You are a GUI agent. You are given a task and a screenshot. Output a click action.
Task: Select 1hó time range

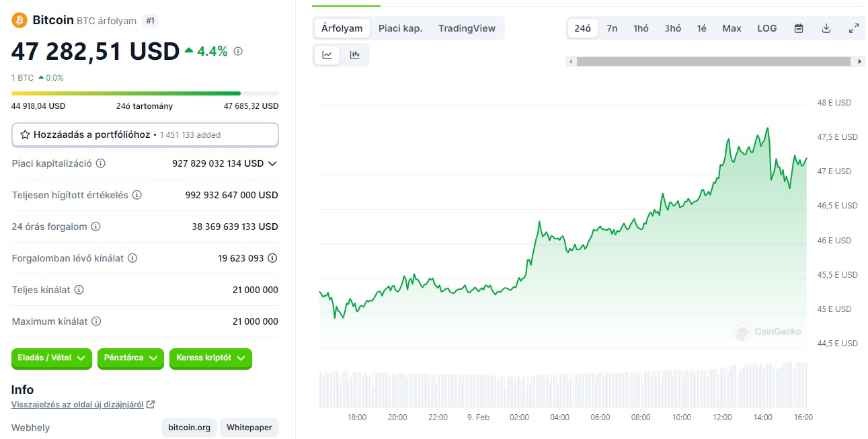(641, 28)
